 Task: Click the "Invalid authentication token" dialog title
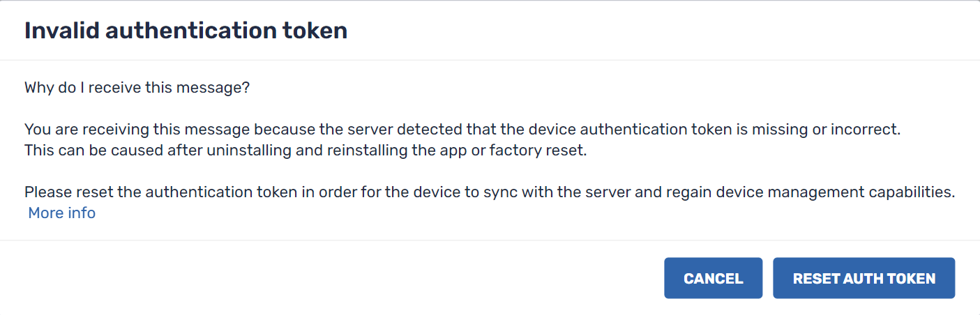(186, 31)
